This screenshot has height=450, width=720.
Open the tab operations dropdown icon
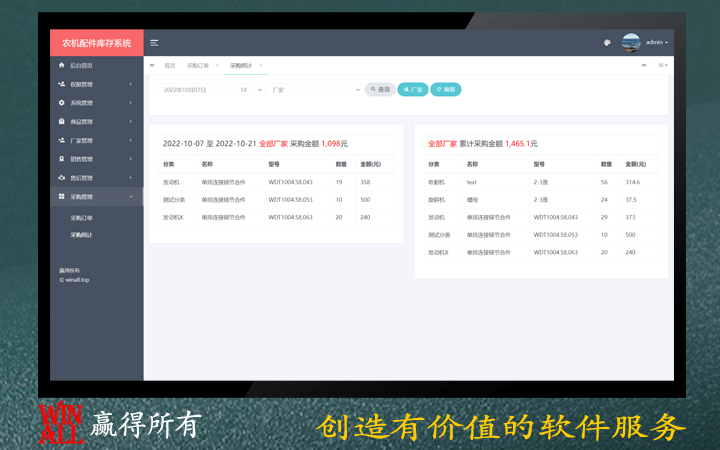[x=663, y=65]
